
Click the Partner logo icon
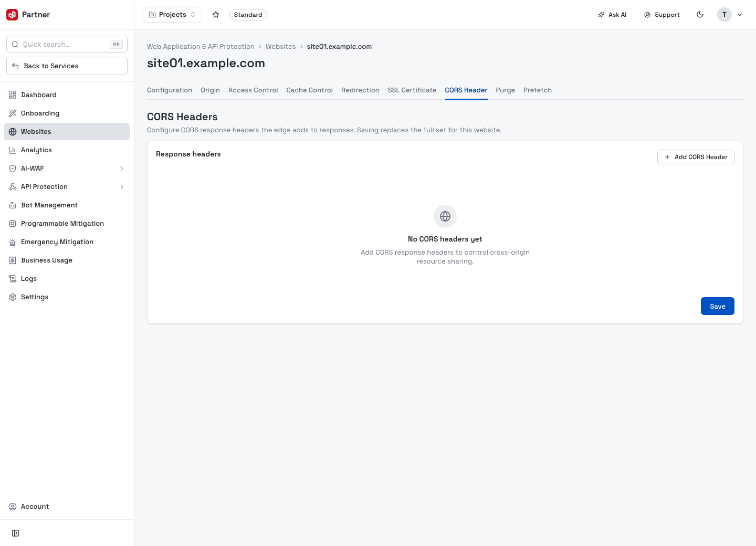click(x=12, y=15)
